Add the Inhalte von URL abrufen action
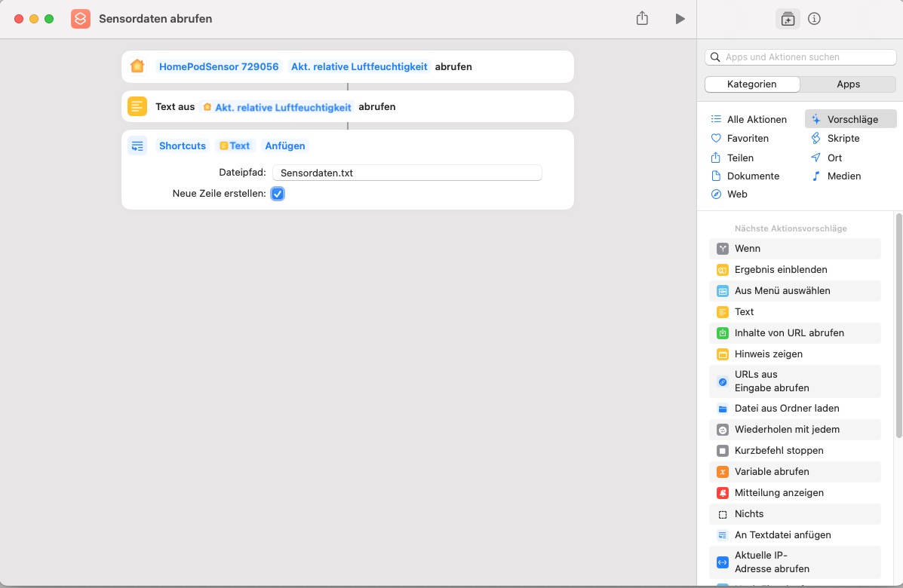 tap(795, 333)
